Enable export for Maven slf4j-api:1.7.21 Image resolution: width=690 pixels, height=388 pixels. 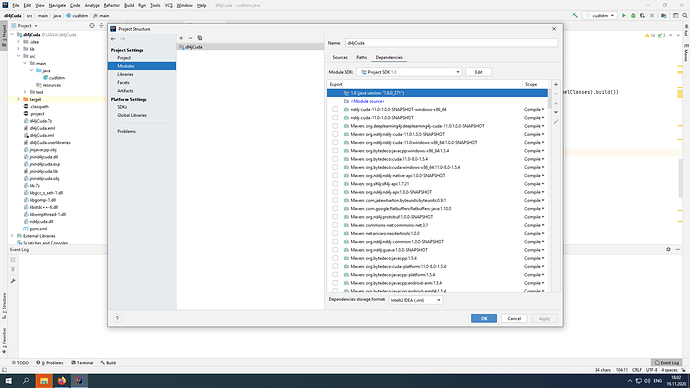click(x=335, y=184)
